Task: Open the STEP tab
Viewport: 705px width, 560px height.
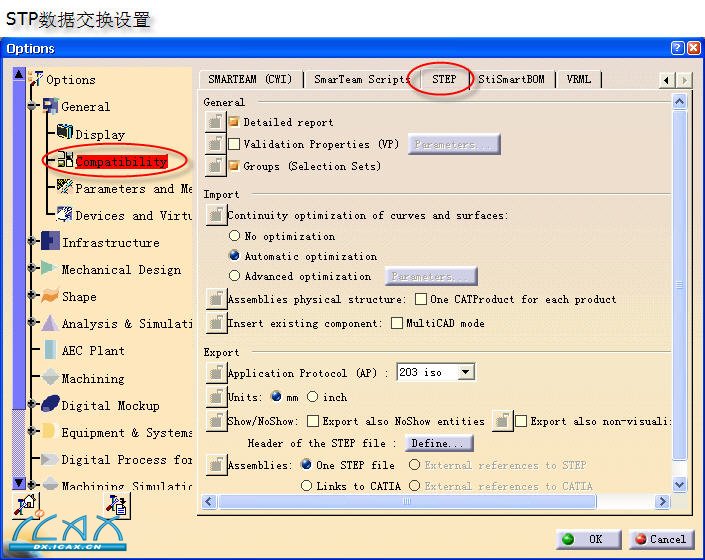Action: pos(444,79)
